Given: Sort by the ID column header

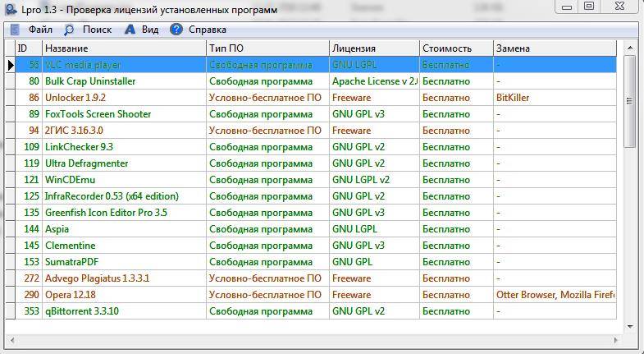Looking at the screenshot, I should pos(29,48).
